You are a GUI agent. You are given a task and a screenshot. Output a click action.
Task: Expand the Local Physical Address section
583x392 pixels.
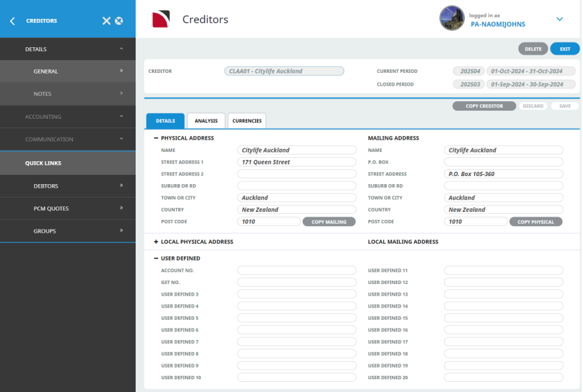(156, 242)
